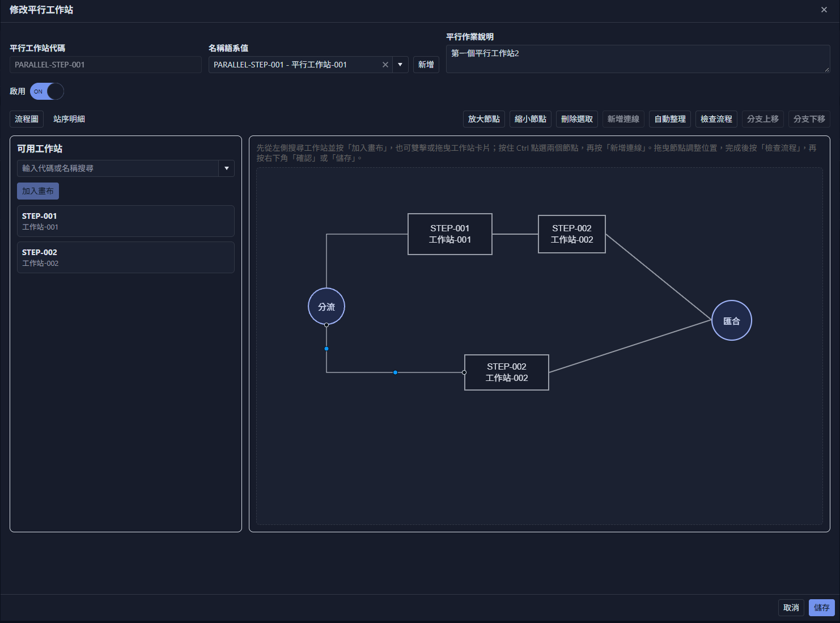The height and width of the screenshot is (623, 840).
Task: Click the 分支下移 toolbar button
Action: 809,119
